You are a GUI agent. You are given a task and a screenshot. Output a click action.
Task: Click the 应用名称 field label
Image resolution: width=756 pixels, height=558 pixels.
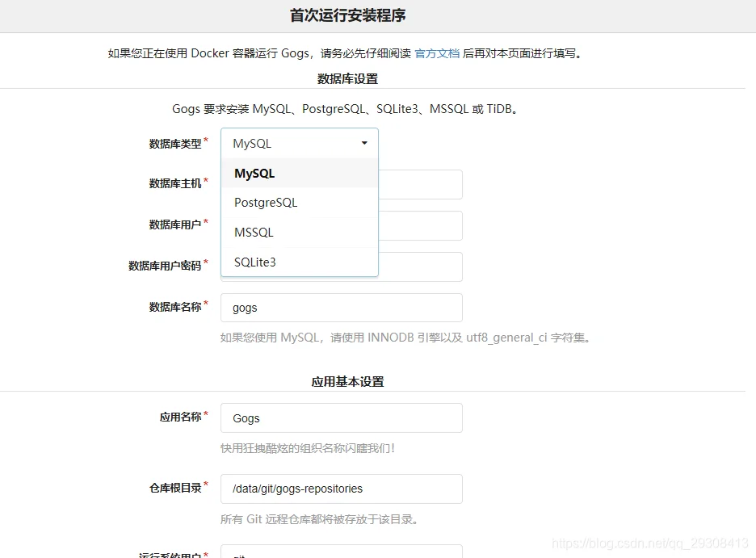pyautogui.click(x=180, y=417)
